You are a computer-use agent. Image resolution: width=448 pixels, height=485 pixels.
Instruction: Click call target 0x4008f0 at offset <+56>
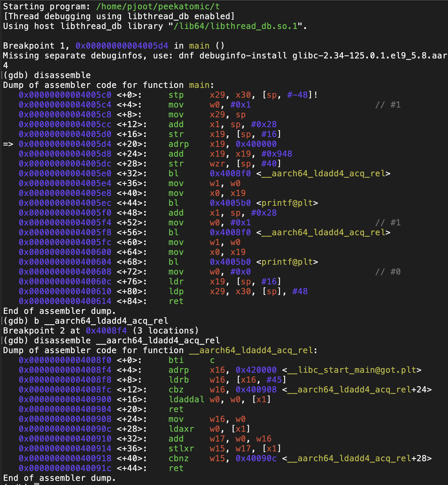[x=230, y=232]
